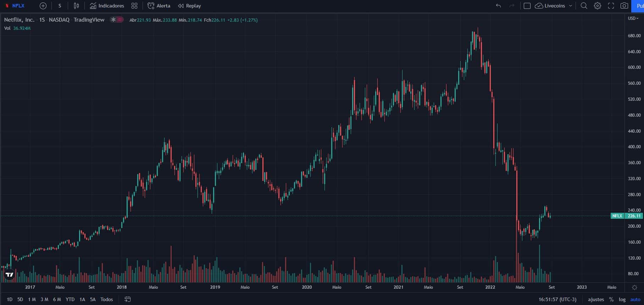Expand the Livecoins layout dropdown arrow
This screenshot has width=644, height=305.
[571, 6]
